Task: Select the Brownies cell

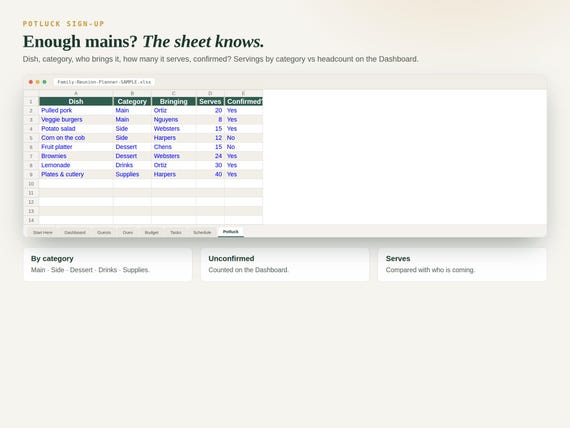Action: [76, 156]
